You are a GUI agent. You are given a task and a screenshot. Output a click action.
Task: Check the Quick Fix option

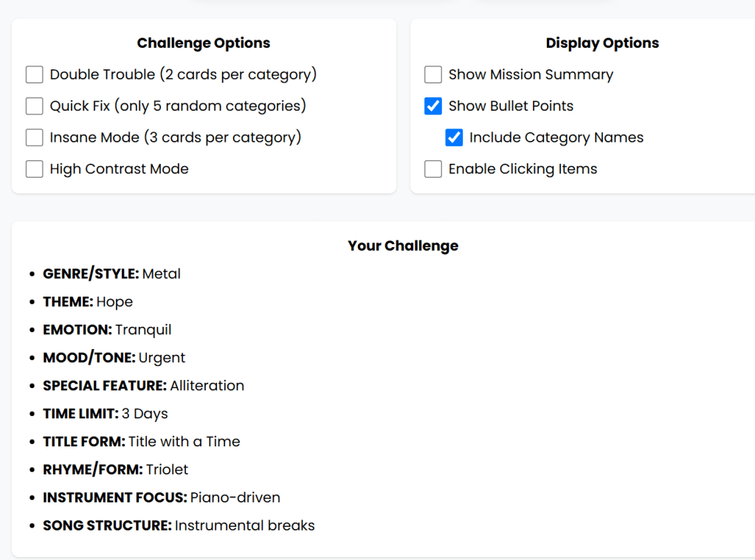(x=35, y=106)
